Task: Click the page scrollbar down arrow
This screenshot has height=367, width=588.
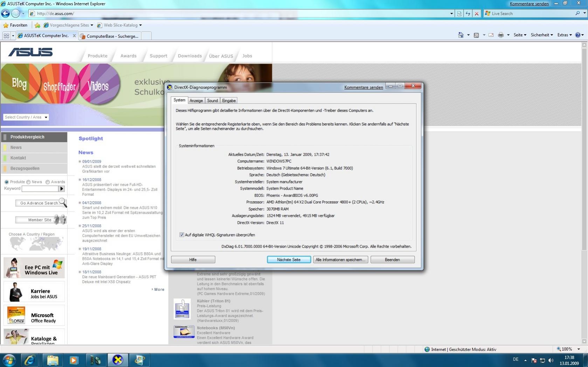Action: click(x=584, y=341)
